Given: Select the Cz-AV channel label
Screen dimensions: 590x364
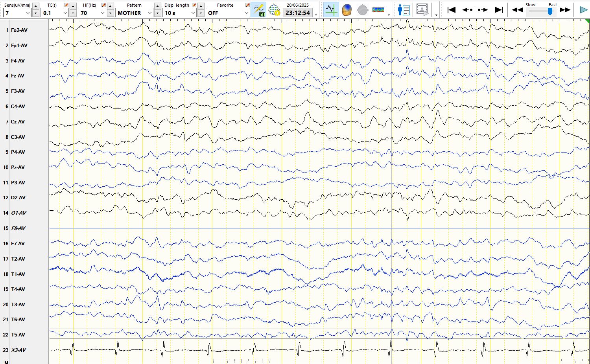Looking at the screenshot, I should 18,122.
